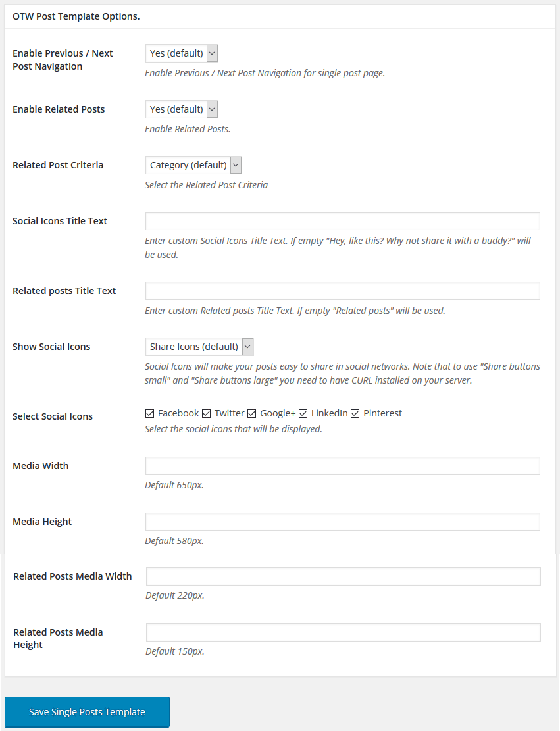
Task: Focus the Related Posts Media Width field
Action: click(343, 576)
